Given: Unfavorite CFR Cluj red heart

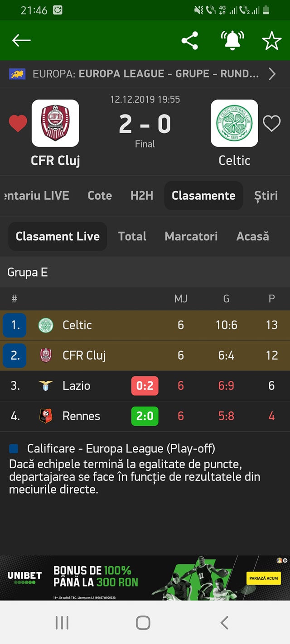Looking at the screenshot, I should pyautogui.click(x=18, y=123).
